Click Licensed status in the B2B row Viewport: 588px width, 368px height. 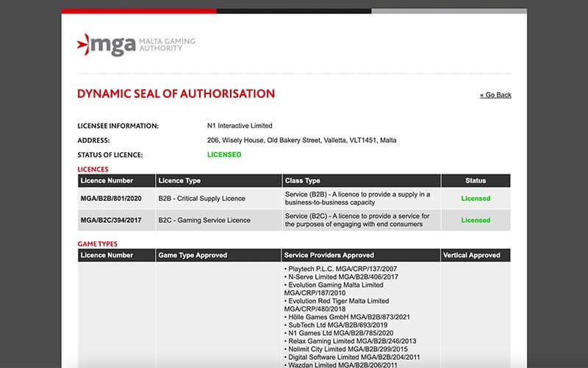click(476, 198)
